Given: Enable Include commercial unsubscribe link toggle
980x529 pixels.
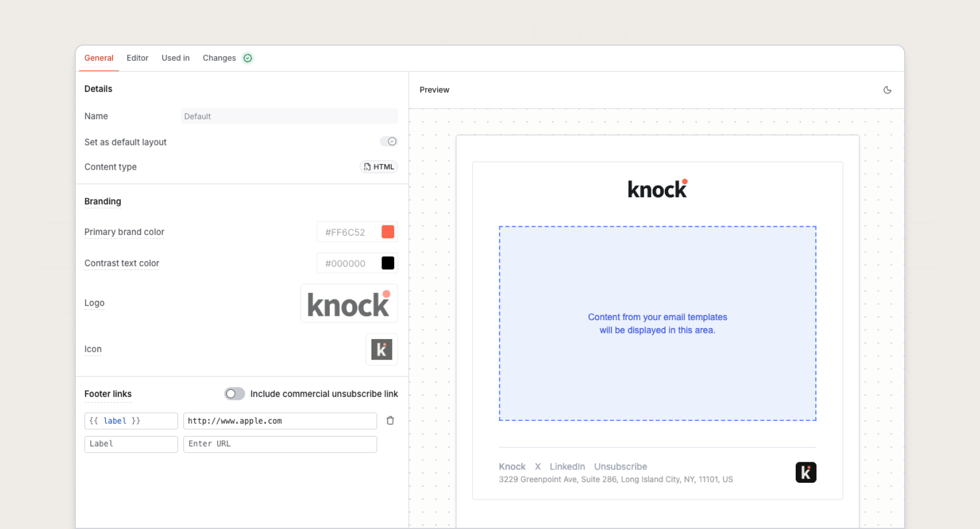Looking at the screenshot, I should (234, 394).
